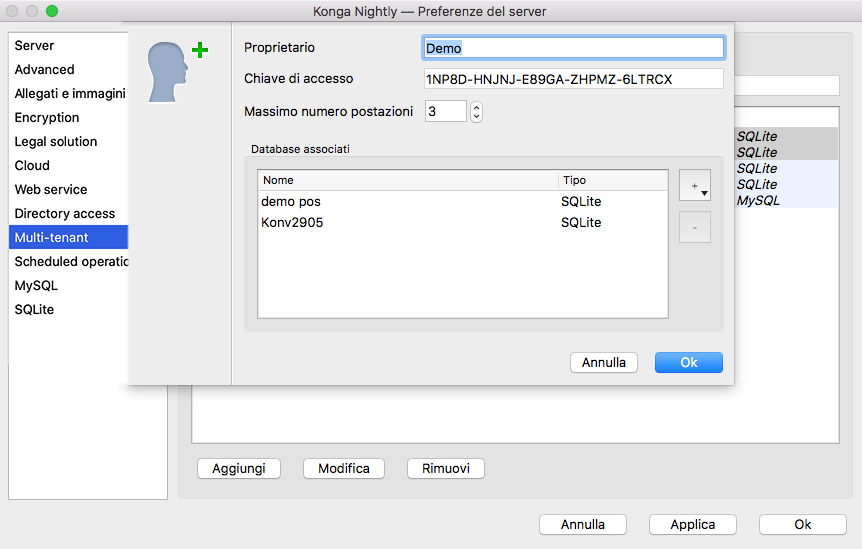The height and width of the screenshot is (549, 862).
Task: Cancel the tenant dialog with Annulla
Action: [604, 362]
